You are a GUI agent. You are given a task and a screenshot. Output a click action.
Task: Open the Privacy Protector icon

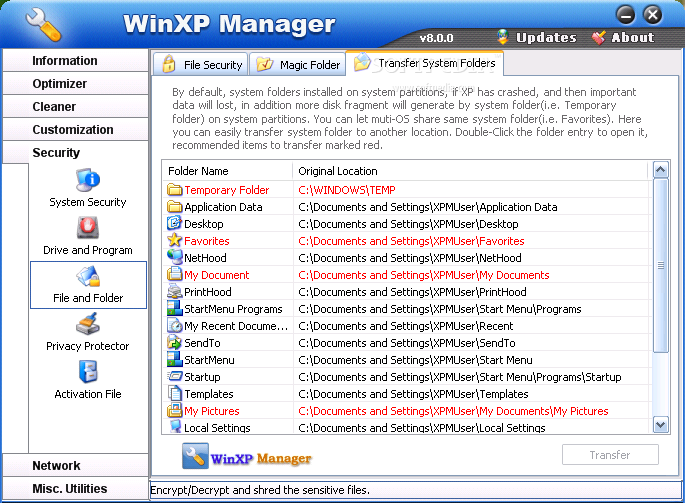tap(88, 324)
